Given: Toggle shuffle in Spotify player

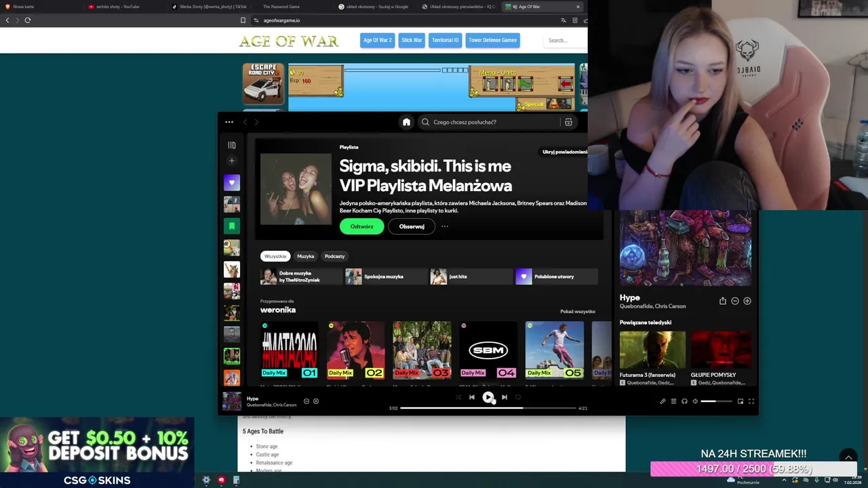Looking at the screenshot, I should point(458,397).
